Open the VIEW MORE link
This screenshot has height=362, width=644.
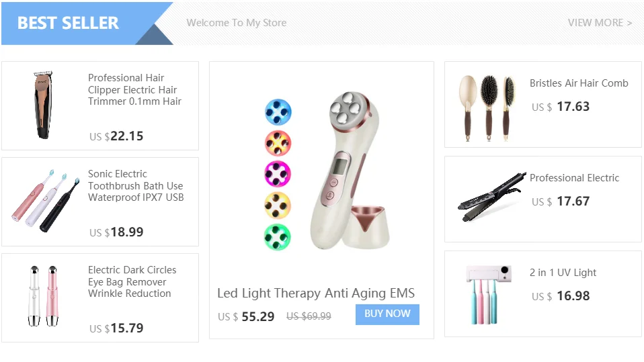point(600,23)
